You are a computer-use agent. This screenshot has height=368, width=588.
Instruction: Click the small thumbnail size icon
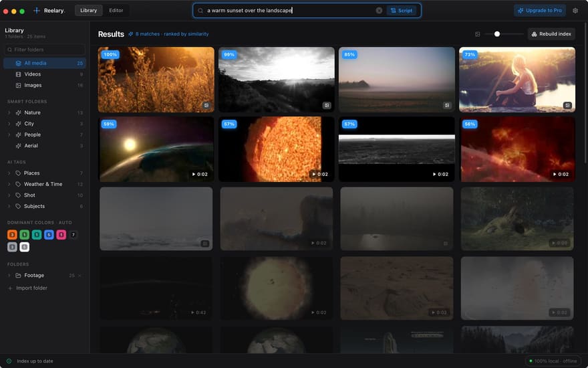pos(477,34)
